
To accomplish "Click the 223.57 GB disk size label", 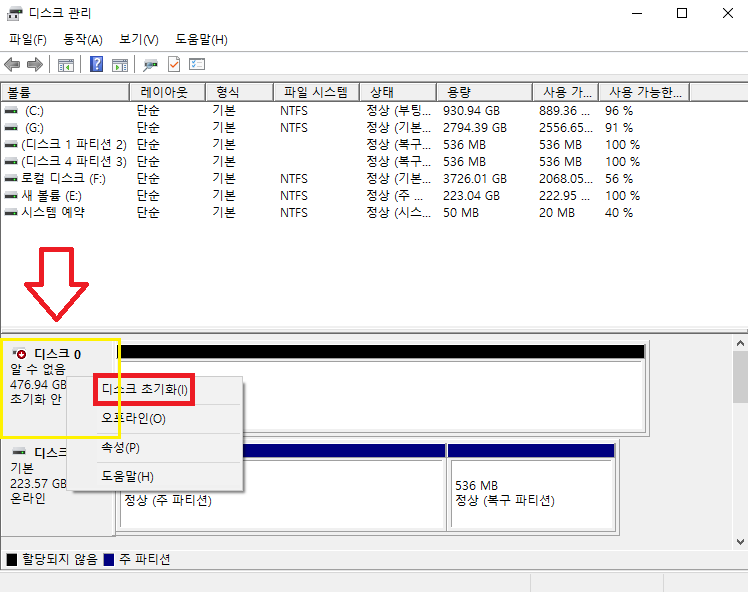I will point(38,484).
